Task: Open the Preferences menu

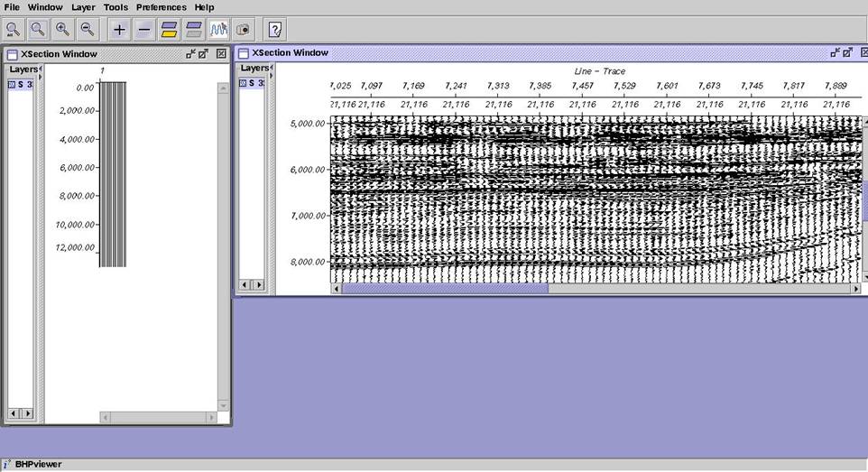Action: [162, 7]
